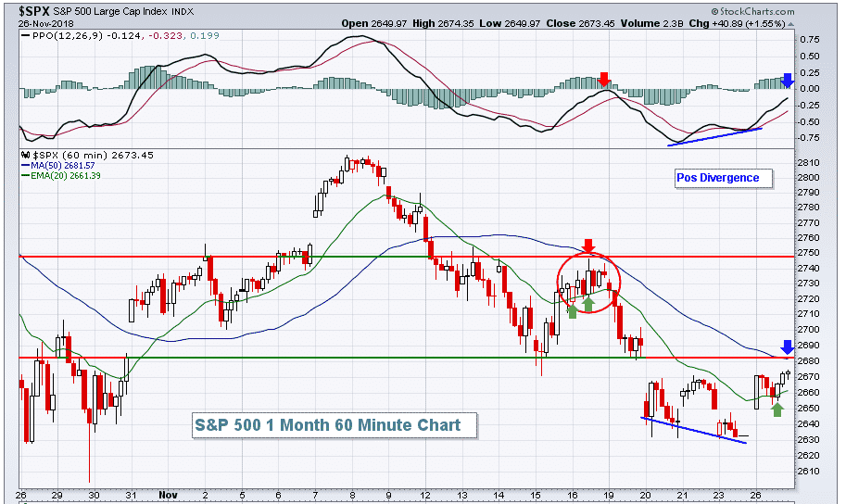Click the 9 date axis label

pyautogui.click(x=388, y=495)
